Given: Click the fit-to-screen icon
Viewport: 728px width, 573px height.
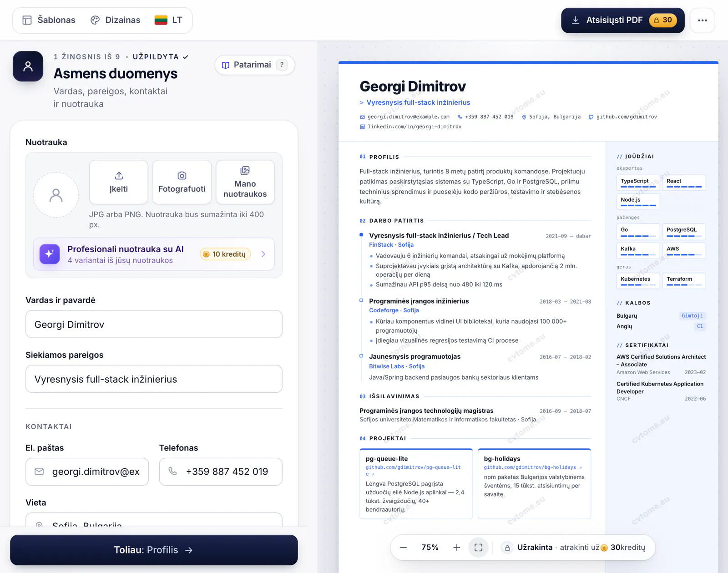Looking at the screenshot, I should pos(478,548).
